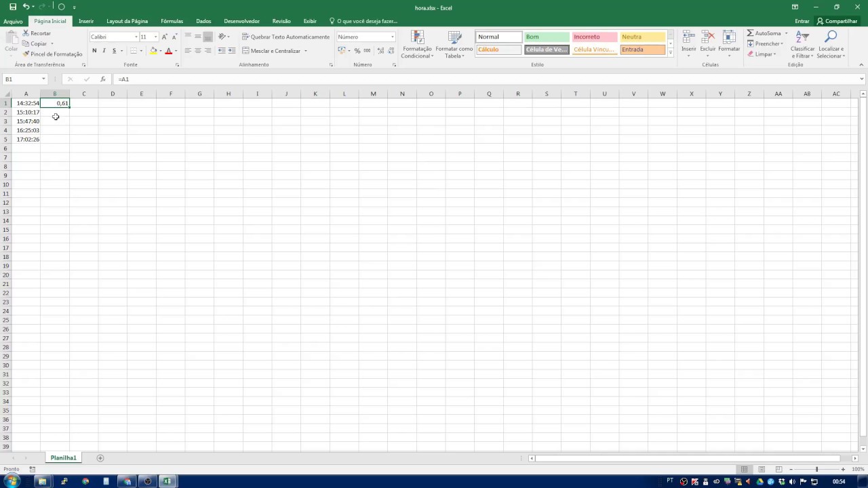Align text right in the cell

click(208, 51)
